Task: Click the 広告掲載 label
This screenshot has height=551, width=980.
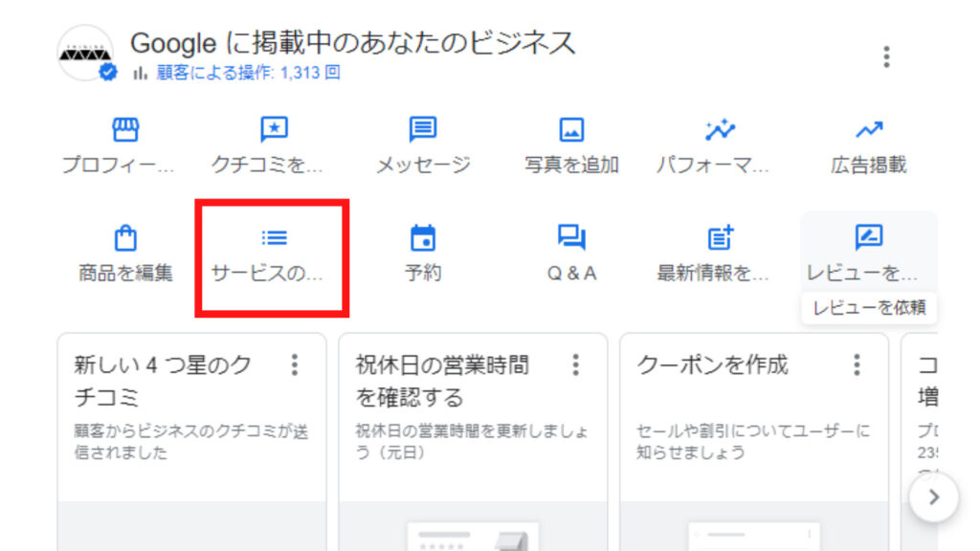Action: click(x=869, y=165)
